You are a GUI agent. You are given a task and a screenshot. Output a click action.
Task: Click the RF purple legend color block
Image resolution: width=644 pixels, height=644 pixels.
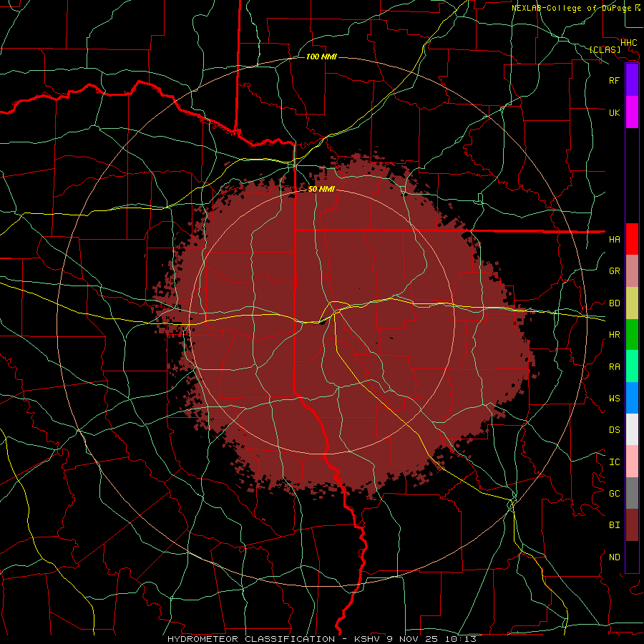(632, 80)
